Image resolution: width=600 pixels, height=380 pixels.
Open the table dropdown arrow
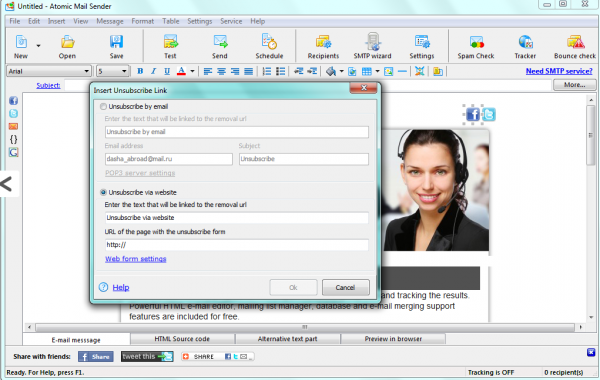[x=377, y=72]
